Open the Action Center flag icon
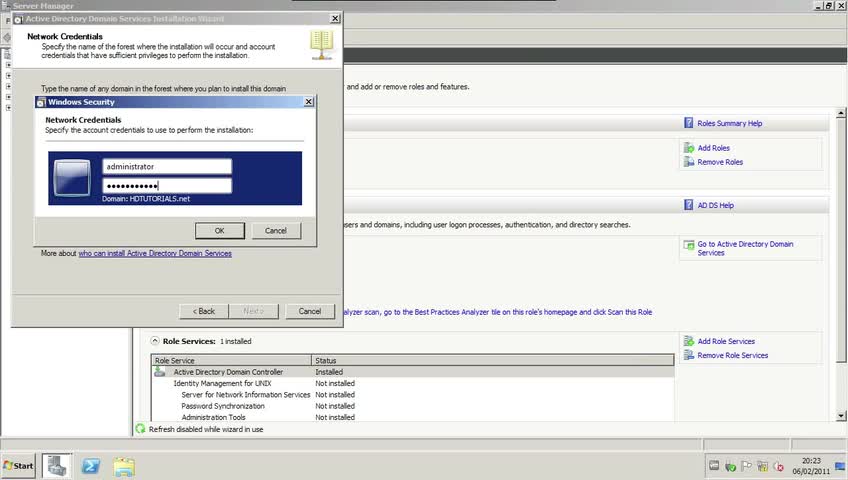This screenshot has height=480, width=848. [x=746, y=465]
